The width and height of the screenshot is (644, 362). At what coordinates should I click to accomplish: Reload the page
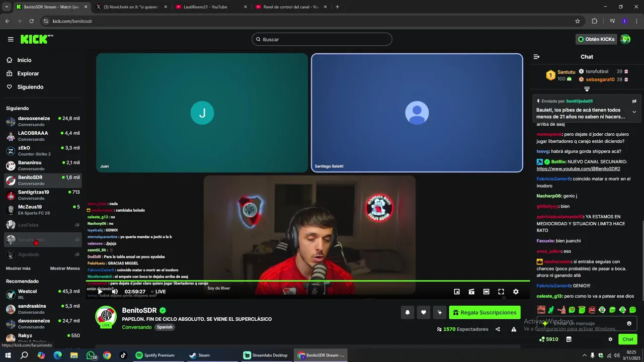[31, 21]
